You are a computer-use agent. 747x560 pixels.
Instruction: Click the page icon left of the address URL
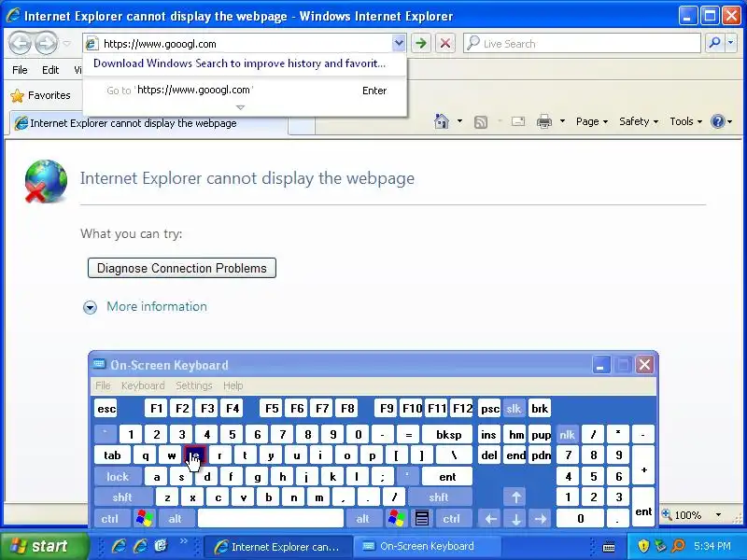92,44
